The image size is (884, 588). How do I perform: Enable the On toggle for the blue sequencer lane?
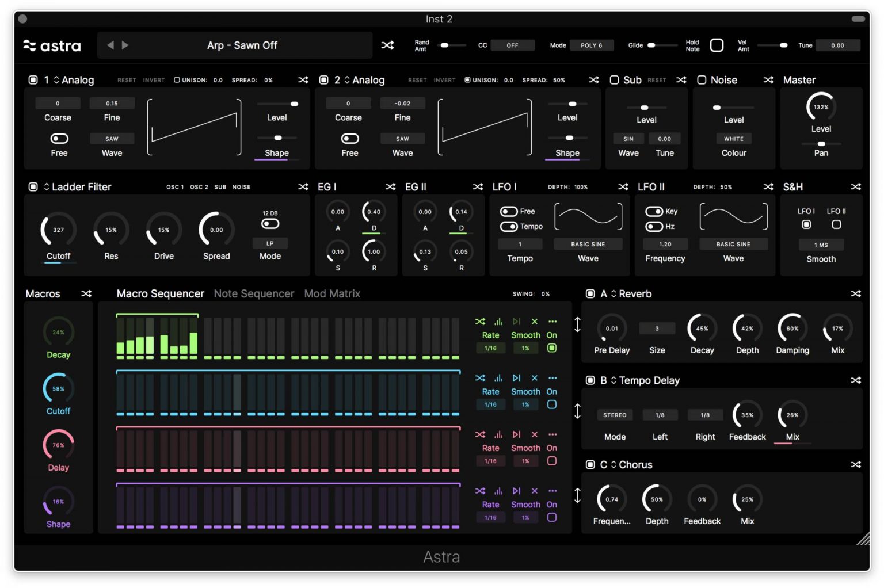(552, 405)
